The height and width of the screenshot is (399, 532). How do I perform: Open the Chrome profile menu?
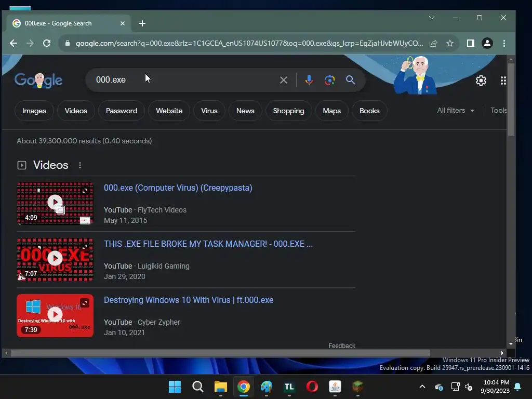tap(487, 43)
